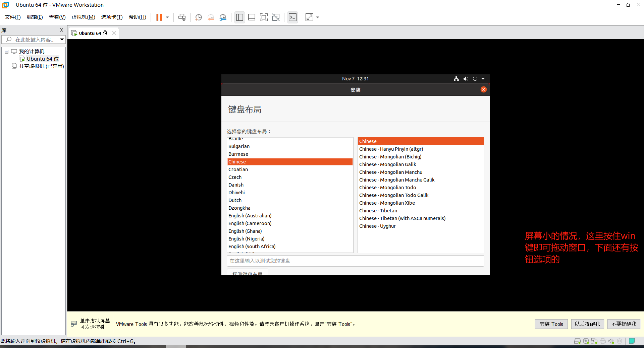Collapse the 我的计算机 tree node
The image size is (644, 348).
coord(6,52)
